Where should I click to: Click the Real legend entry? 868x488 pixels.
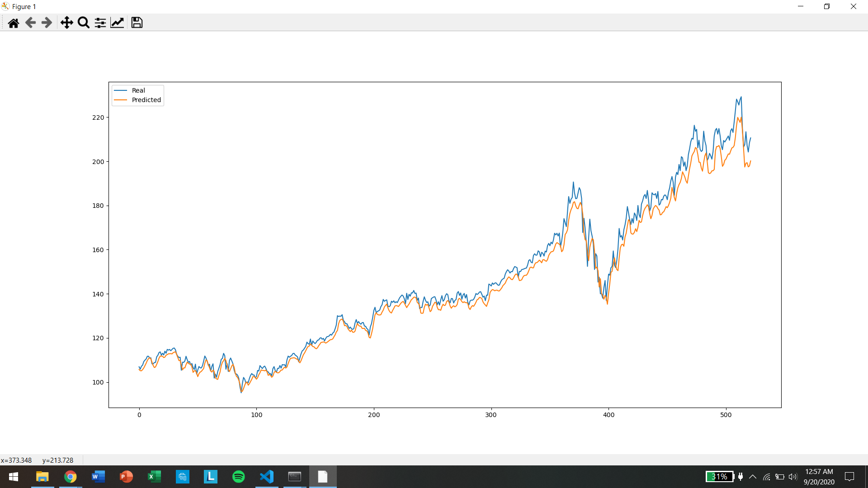click(x=138, y=90)
